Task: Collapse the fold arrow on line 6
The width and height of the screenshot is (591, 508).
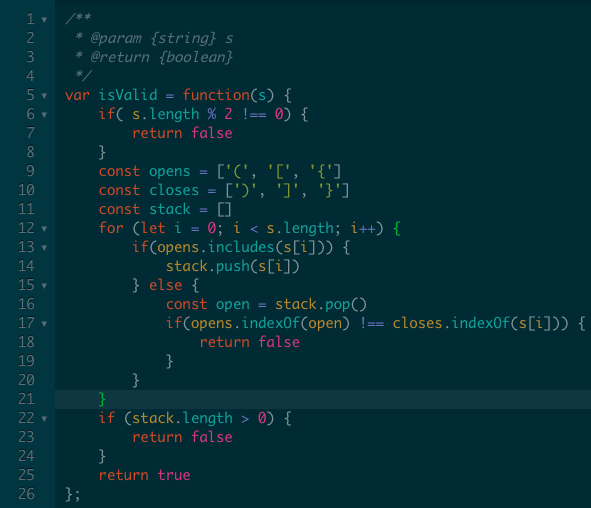Action: click(x=44, y=115)
